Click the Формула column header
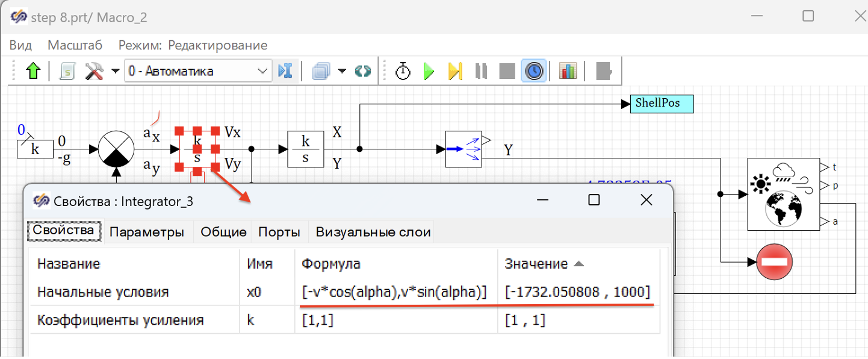 [x=397, y=264]
